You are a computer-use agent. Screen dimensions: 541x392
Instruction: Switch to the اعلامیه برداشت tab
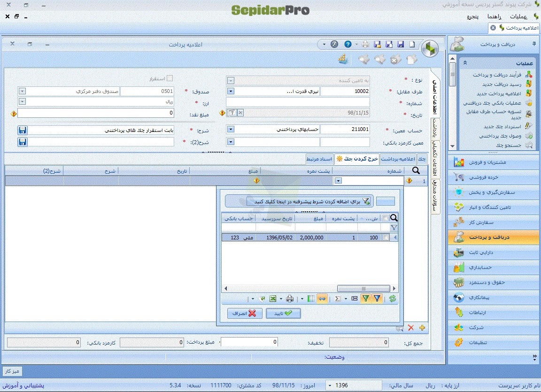(398, 159)
